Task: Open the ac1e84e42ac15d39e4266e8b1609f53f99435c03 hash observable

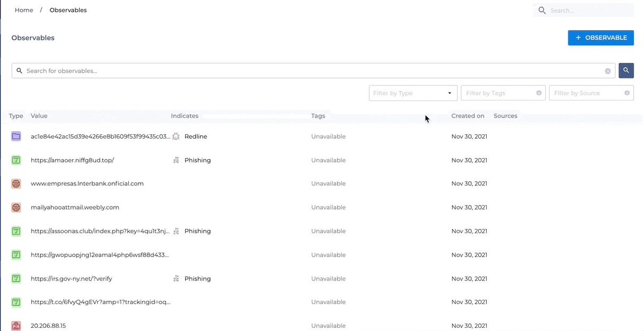Action: pyautogui.click(x=100, y=136)
